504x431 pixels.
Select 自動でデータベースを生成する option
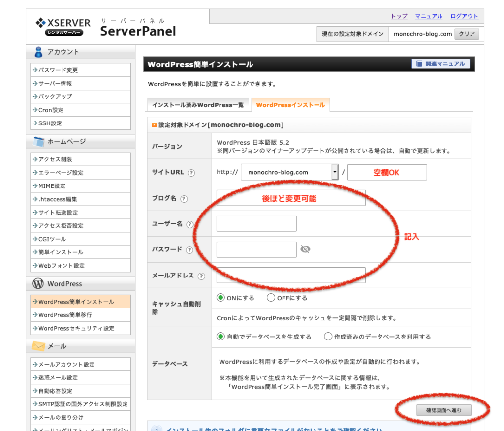click(220, 337)
